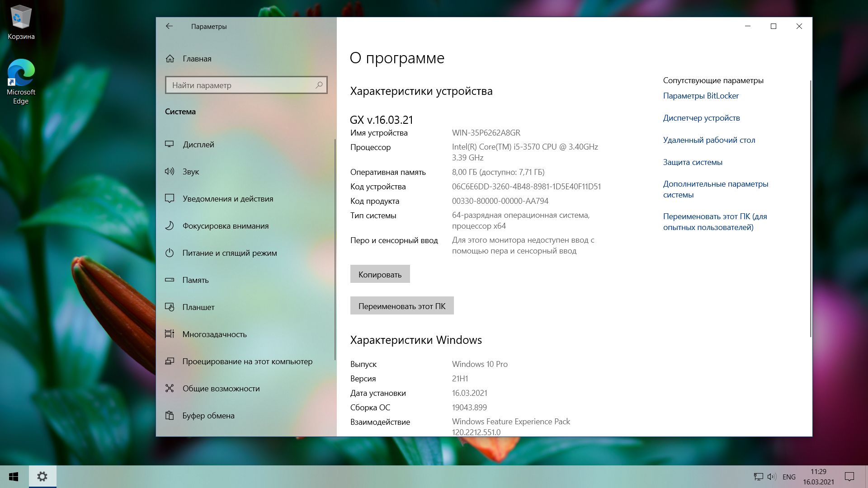The width and height of the screenshot is (868, 488).
Task: Click the Многозадачность icon
Action: [x=170, y=334]
